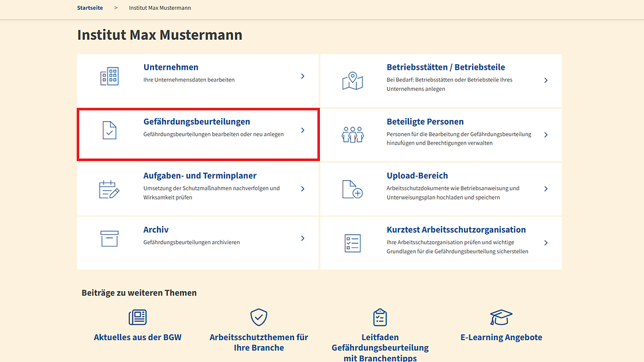The width and height of the screenshot is (644, 362).
Task: Click text 'Gefährdungsbeurteilungen bearbeiten oder neu anlegen'
Action: coord(214,135)
